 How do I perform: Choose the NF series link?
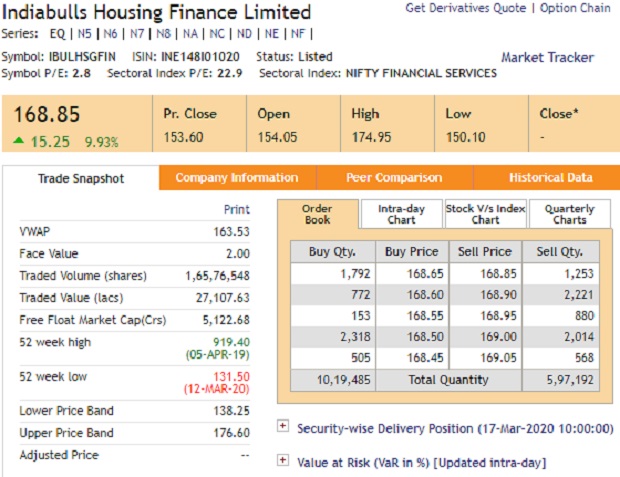295,33
